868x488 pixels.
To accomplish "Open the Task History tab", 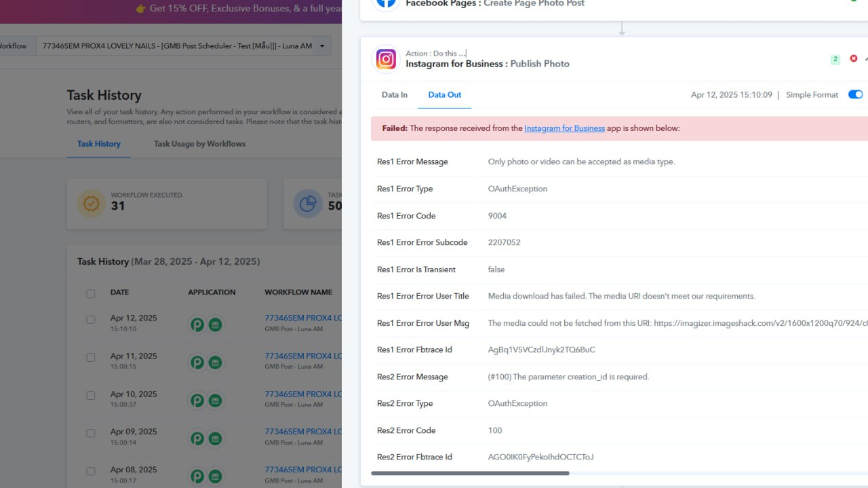I will coord(99,144).
